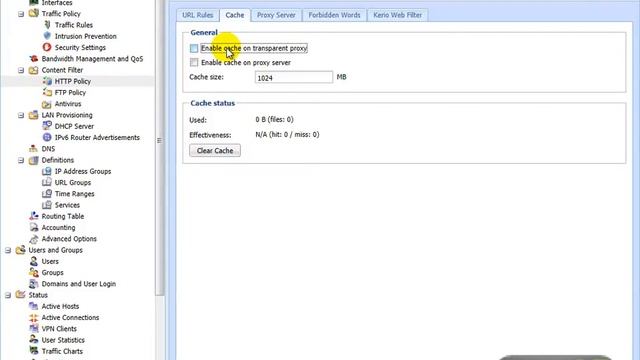This screenshot has width=640, height=360.
Task: Click the navigation tree vertical scrollbar
Action: (x=160, y=147)
